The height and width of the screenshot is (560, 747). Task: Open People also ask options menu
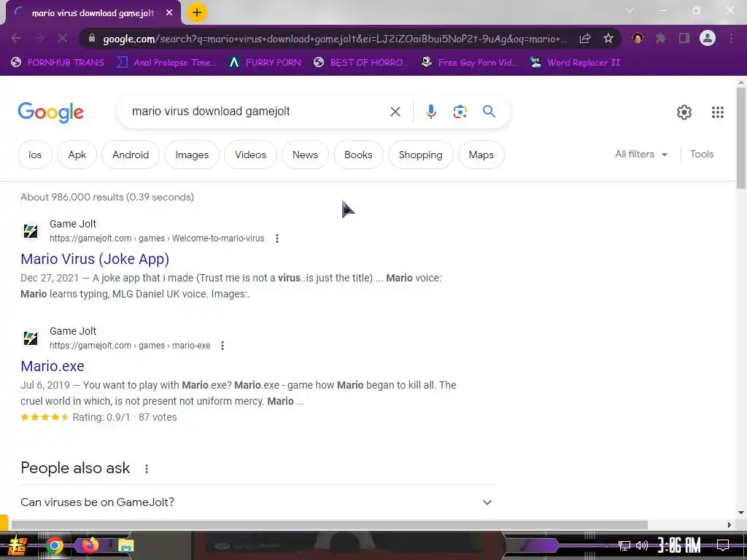pos(147,469)
